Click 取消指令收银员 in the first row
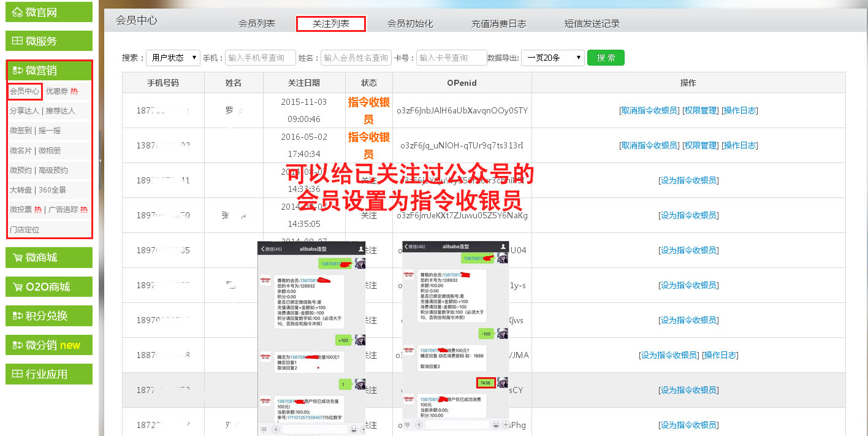Image resolution: width=868 pixels, height=436 pixels. [x=649, y=110]
